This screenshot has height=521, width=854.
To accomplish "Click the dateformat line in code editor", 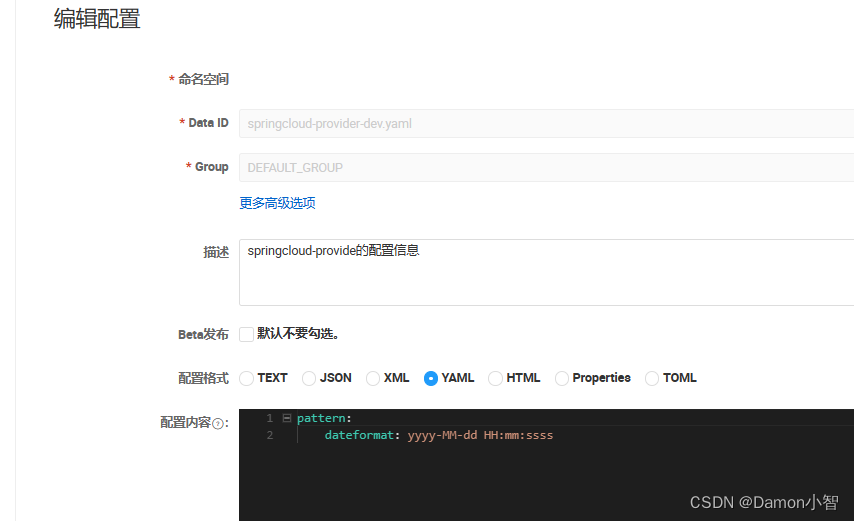I will (x=438, y=435).
